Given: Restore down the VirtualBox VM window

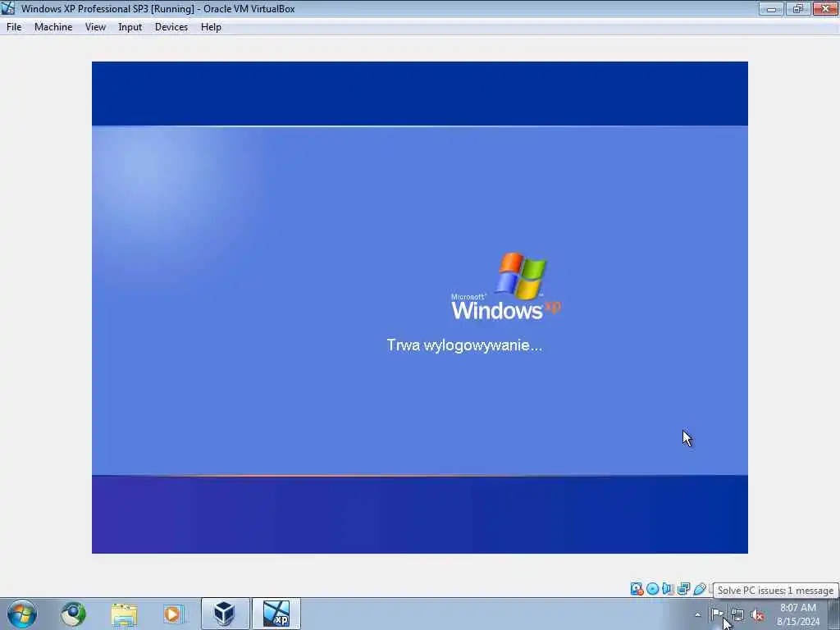Looking at the screenshot, I should (x=797, y=8).
